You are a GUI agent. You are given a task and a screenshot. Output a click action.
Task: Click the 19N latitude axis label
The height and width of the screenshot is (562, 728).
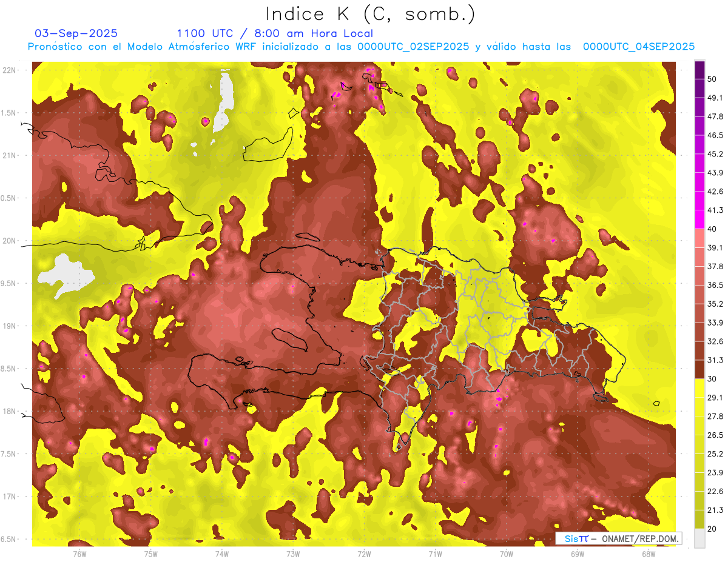[9, 326]
